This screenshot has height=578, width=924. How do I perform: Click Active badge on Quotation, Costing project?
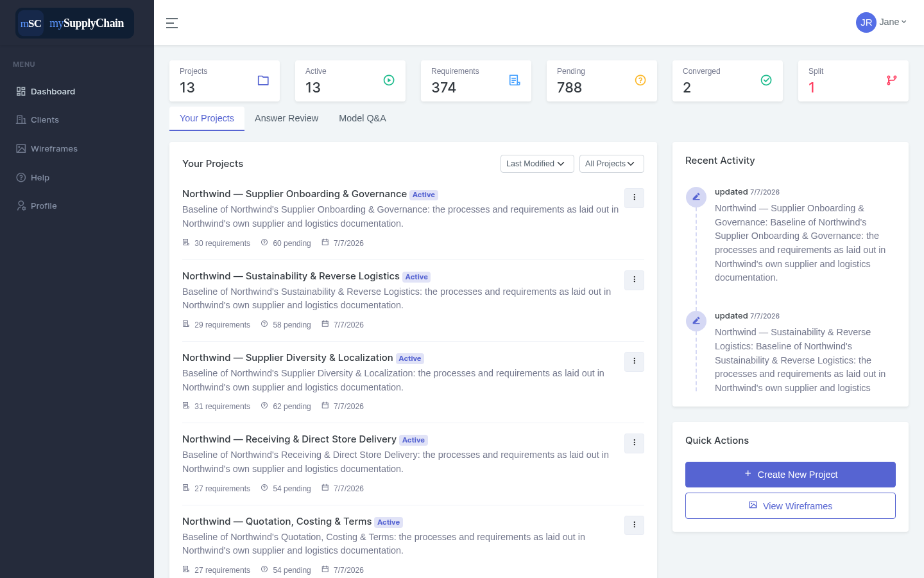pos(389,522)
